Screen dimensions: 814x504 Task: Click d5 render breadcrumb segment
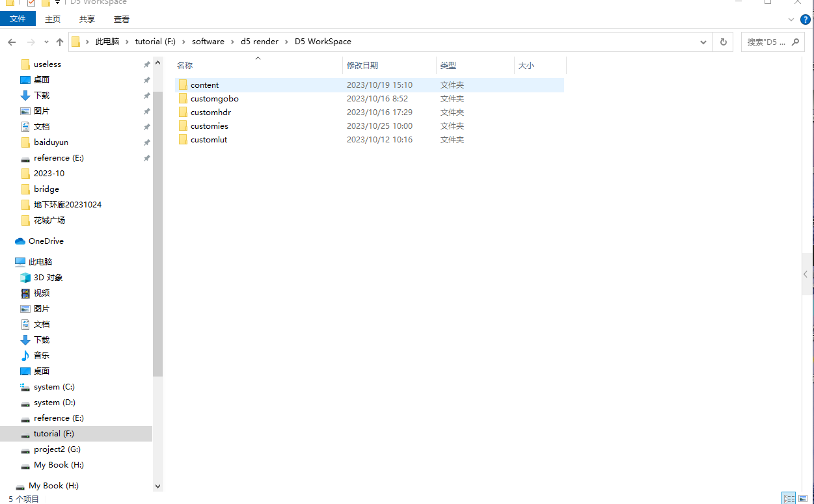point(260,42)
